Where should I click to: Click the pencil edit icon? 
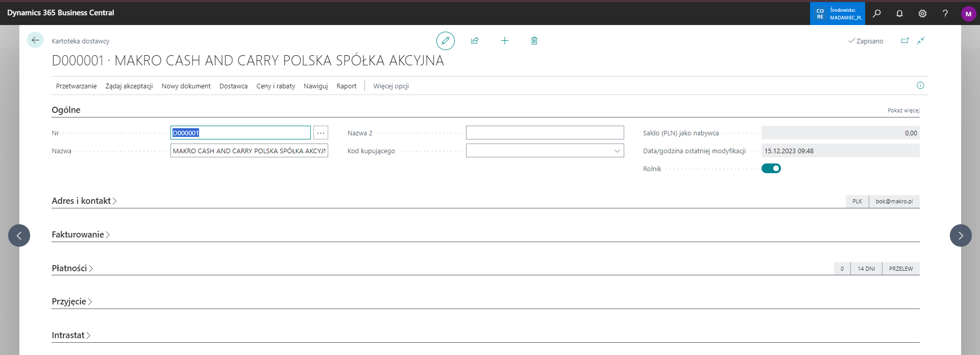pyautogui.click(x=445, y=41)
